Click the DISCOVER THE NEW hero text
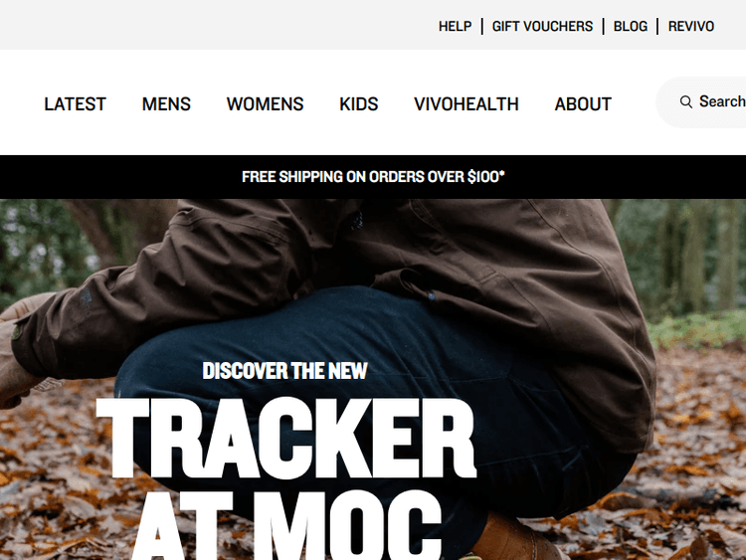 pyautogui.click(x=285, y=371)
